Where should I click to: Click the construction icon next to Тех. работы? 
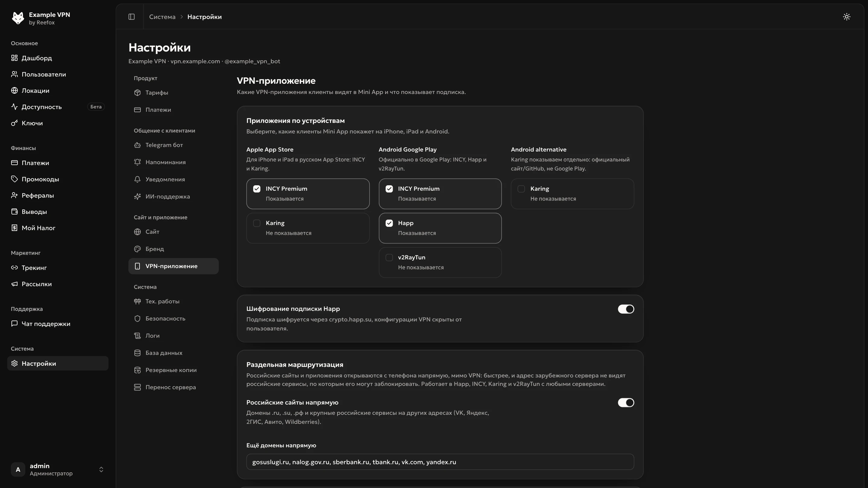tap(137, 302)
